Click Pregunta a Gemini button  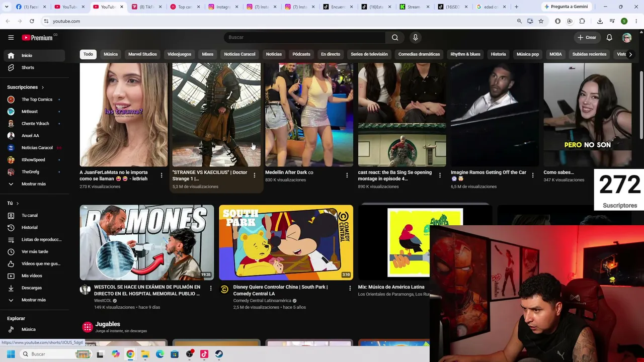pyautogui.click(x=566, y=7)
